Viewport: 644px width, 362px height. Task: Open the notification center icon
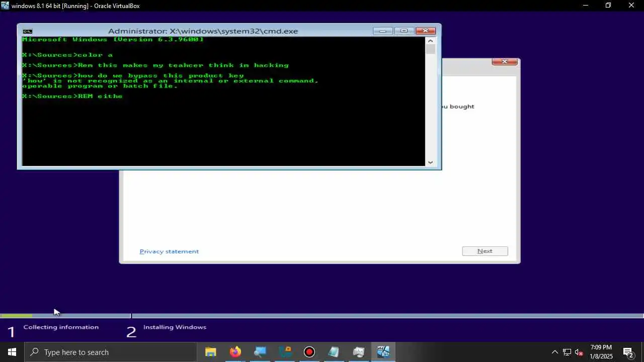click(628, 352)
